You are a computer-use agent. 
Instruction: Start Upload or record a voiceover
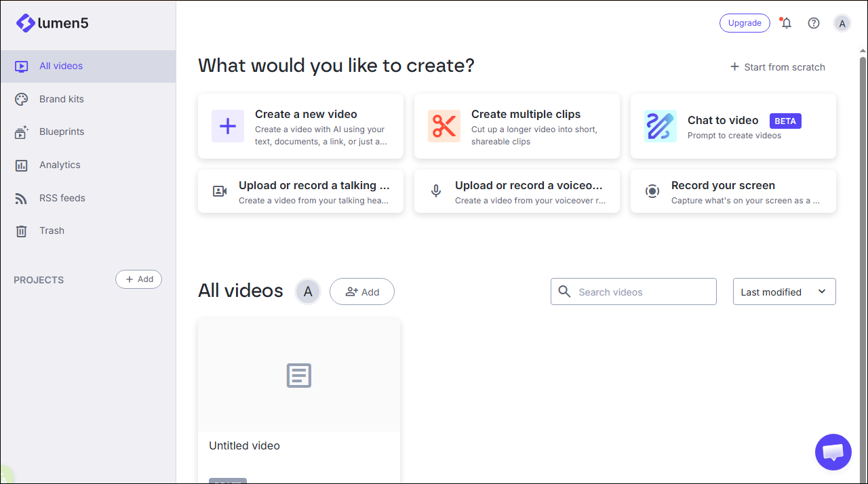[517, 191]
